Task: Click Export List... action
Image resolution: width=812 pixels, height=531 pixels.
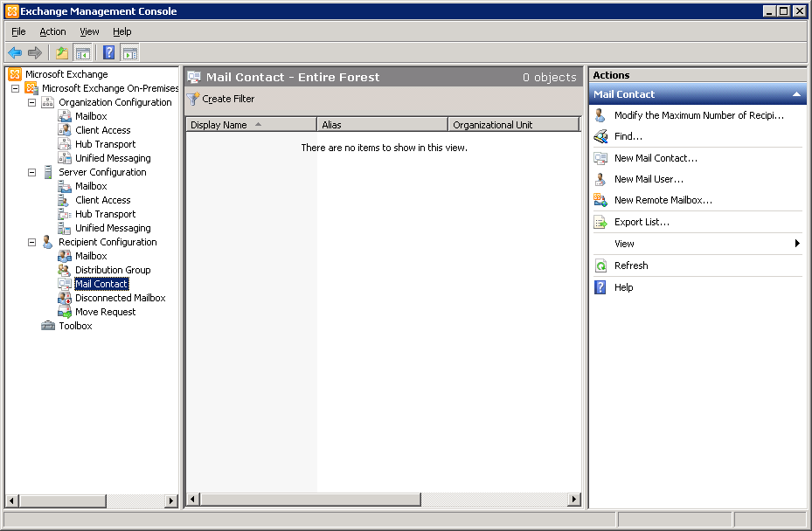Action: point(642,222)
